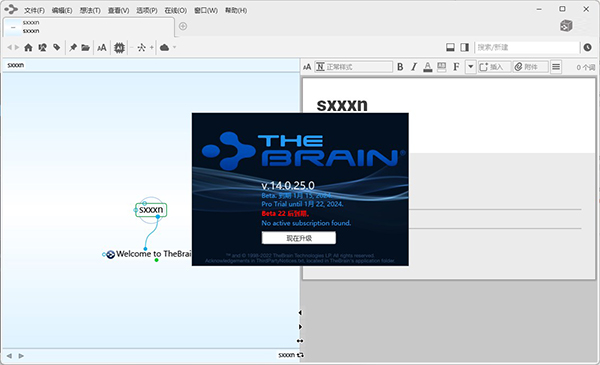Click the No active subscription found text
Viewport: 600px width, 365px height.
click(306, 223)
